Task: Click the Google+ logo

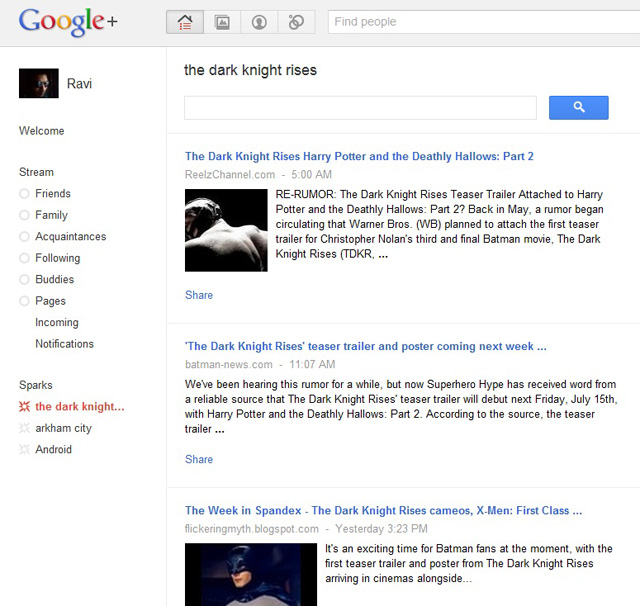Action: tap(68, 22)
